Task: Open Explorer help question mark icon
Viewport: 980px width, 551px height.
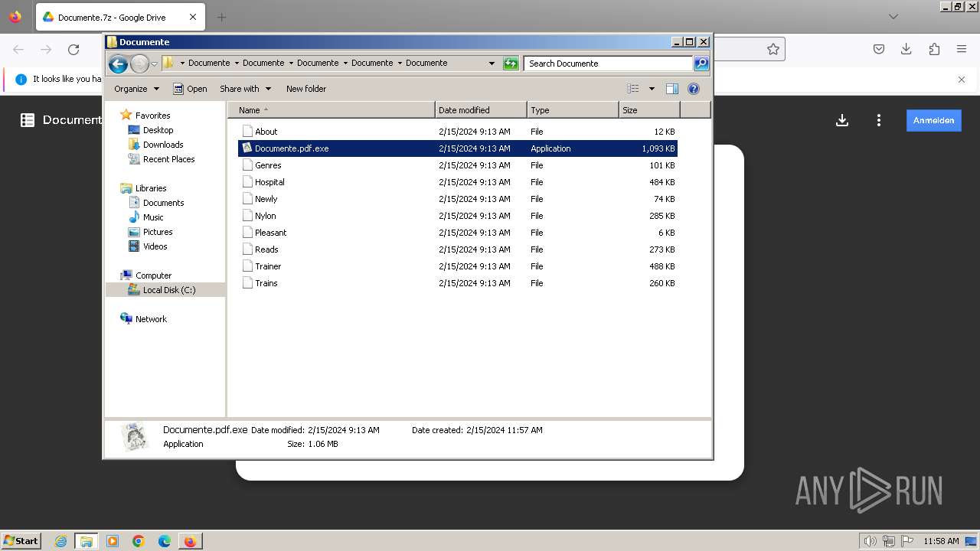Action: (694, 89)
